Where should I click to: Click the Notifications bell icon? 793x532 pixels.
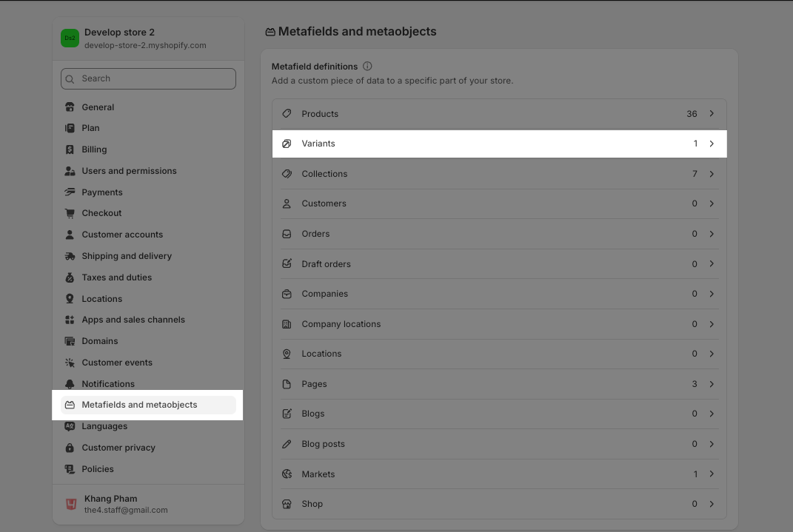pos(70,384)
